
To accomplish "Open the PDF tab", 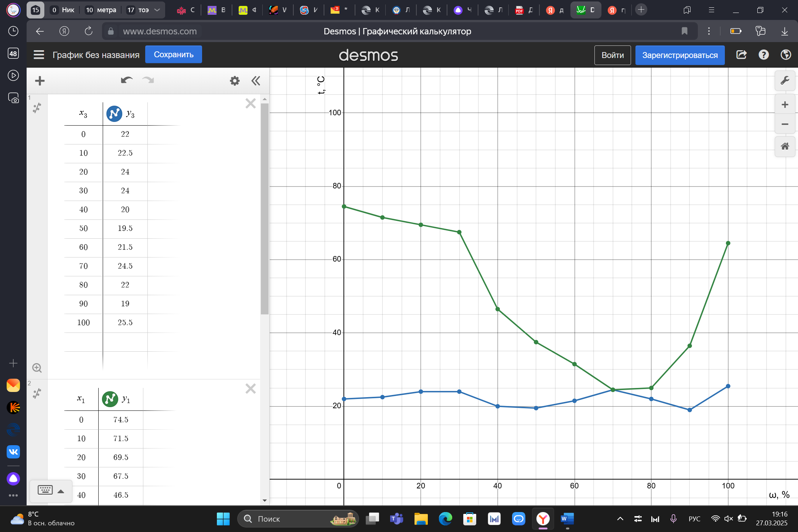I will 524,10.
